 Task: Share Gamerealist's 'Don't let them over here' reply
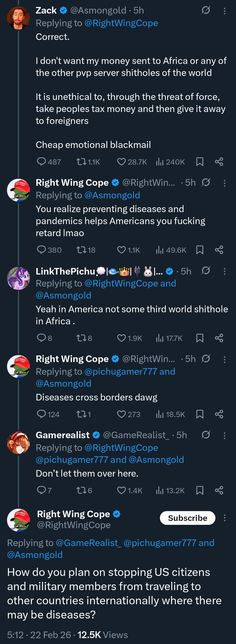pos(219,490)
